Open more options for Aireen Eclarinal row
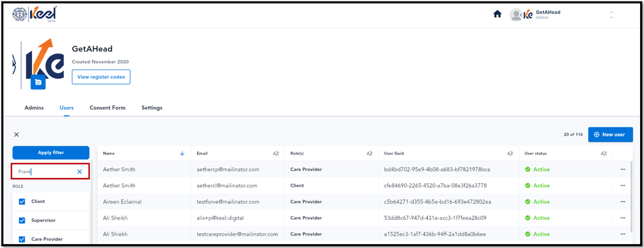The height and width of the screenshot is (248, 644). pos(623,202)
